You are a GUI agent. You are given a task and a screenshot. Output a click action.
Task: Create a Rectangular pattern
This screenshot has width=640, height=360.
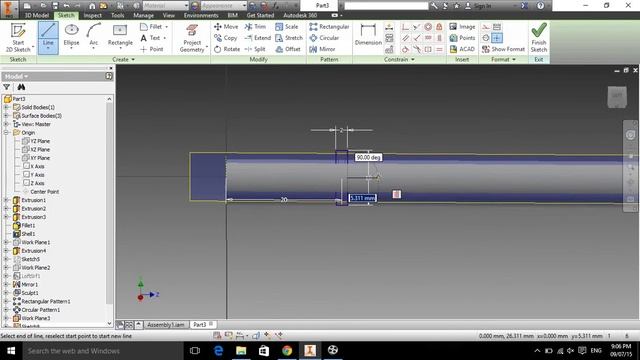(x=329, y=27)
